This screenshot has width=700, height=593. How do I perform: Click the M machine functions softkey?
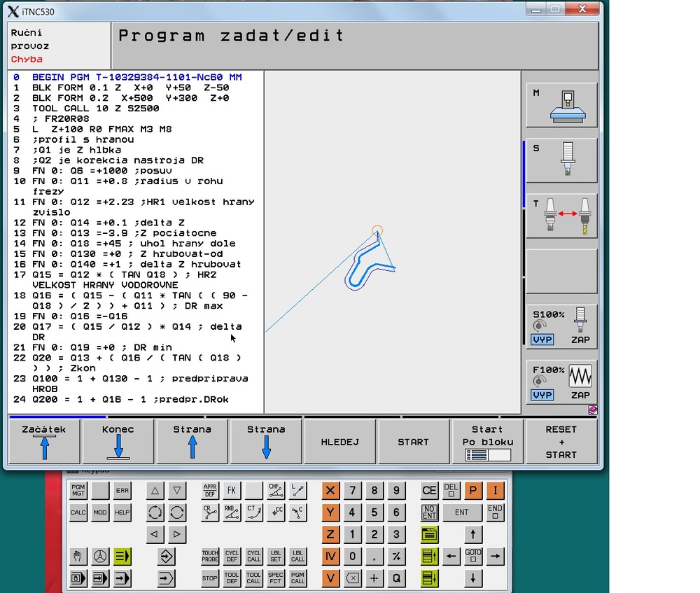tap(561, 105)
